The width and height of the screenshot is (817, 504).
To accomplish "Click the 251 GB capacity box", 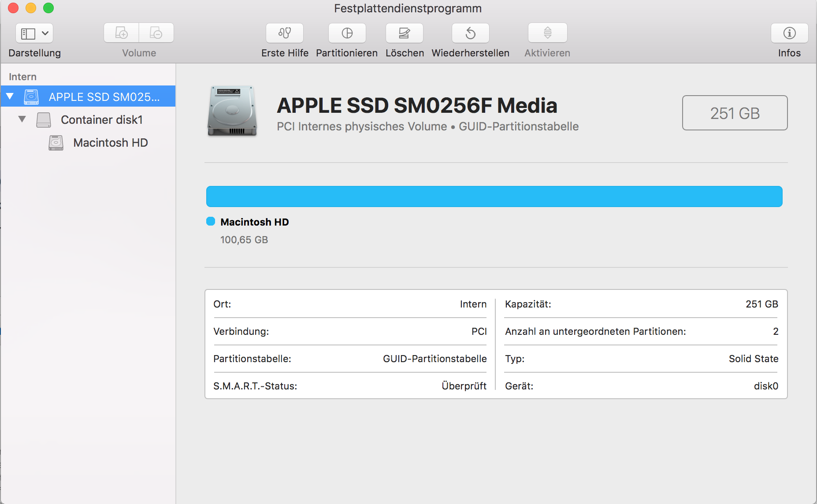I will click(x=735, y=113).
